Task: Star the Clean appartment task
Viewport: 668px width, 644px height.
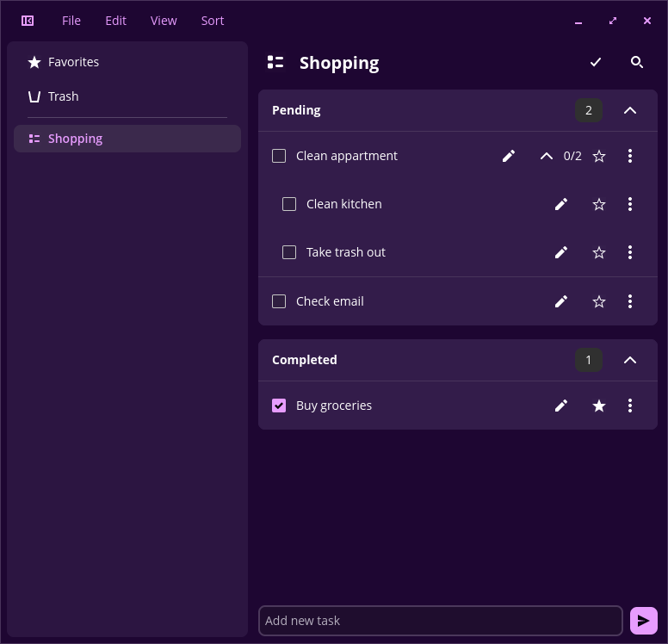Action: point(599,156)
